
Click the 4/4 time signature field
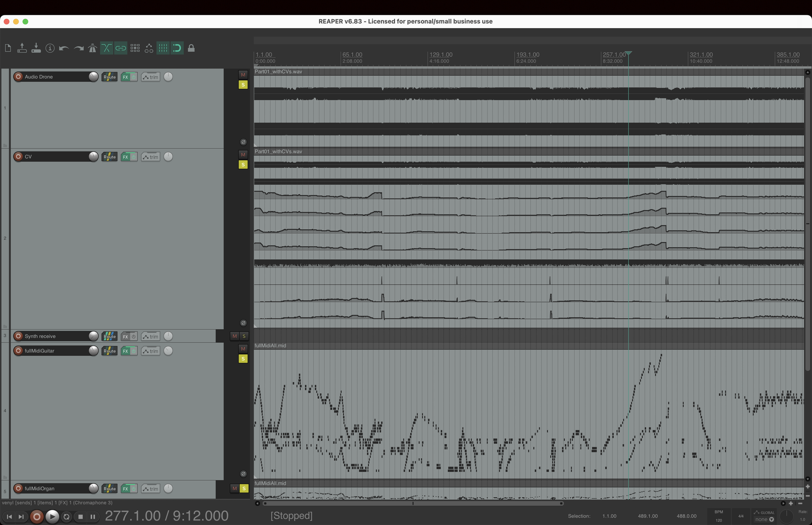741,516
